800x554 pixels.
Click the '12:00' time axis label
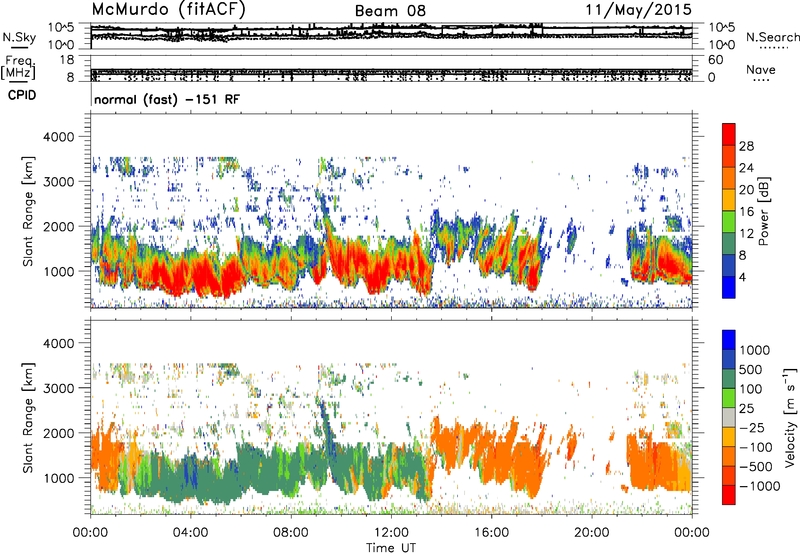point(391,533)
